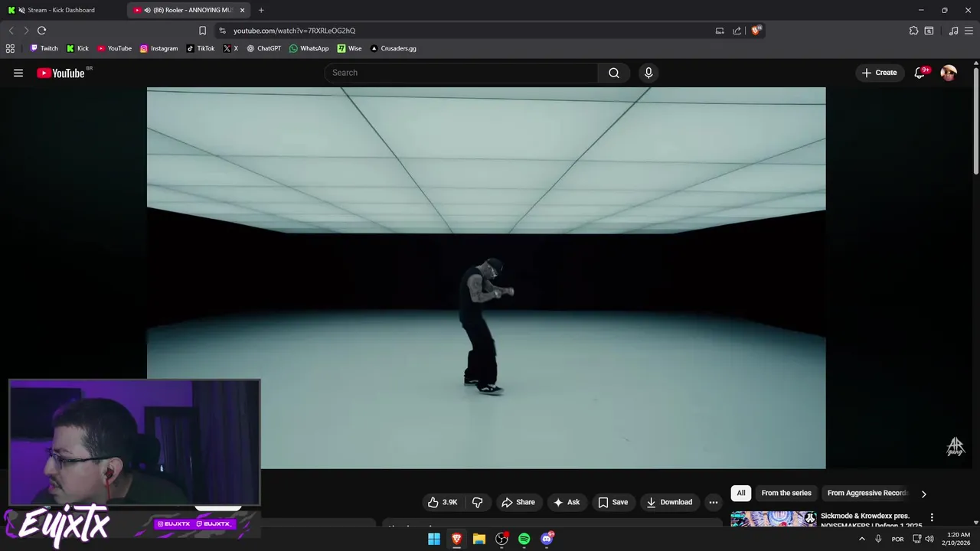Select the From Aggressive Records chip

point(867,493)
